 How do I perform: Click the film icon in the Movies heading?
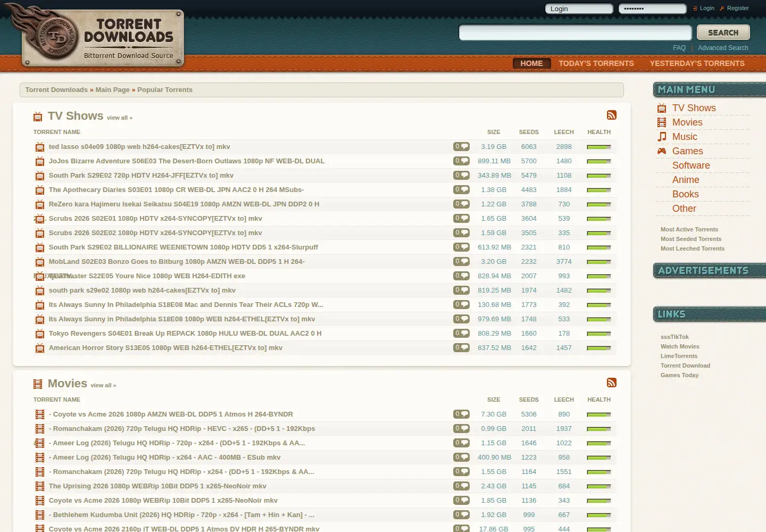coord(38,384)
